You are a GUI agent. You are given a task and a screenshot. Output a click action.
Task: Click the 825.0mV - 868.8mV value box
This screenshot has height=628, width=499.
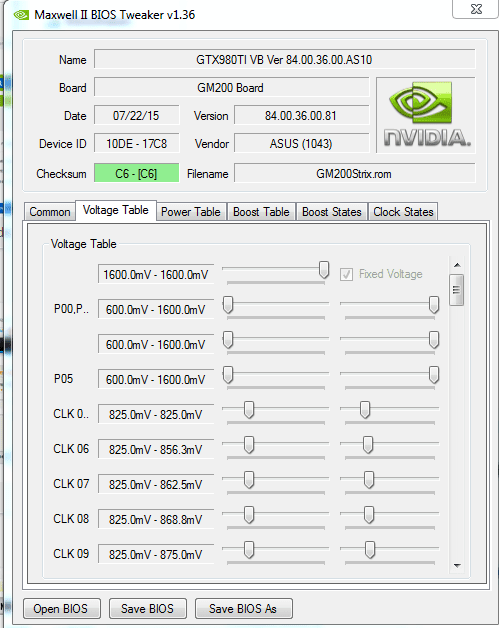[156, 519]
